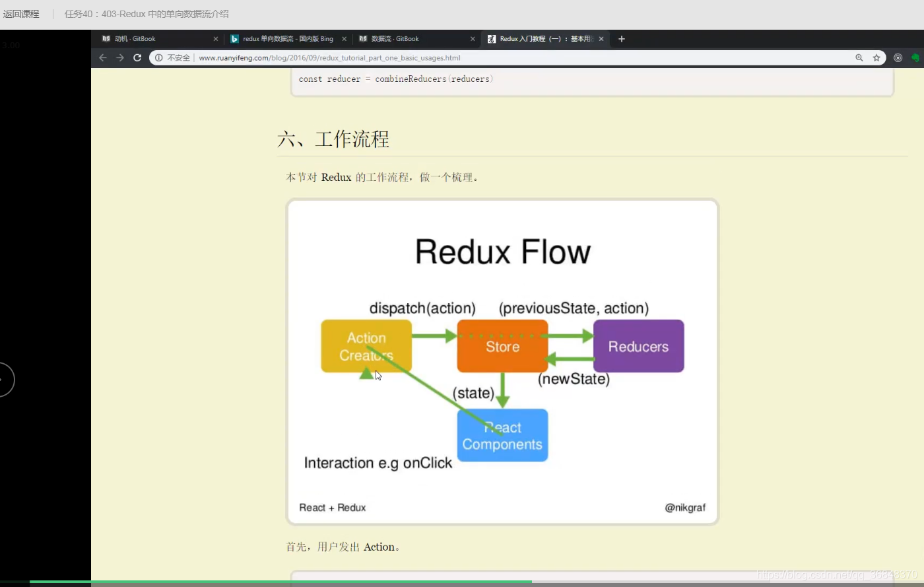Click the browser back arrow
Viewport: 924px width, 587px height.
pyautogui.click(x=102, y=57)
